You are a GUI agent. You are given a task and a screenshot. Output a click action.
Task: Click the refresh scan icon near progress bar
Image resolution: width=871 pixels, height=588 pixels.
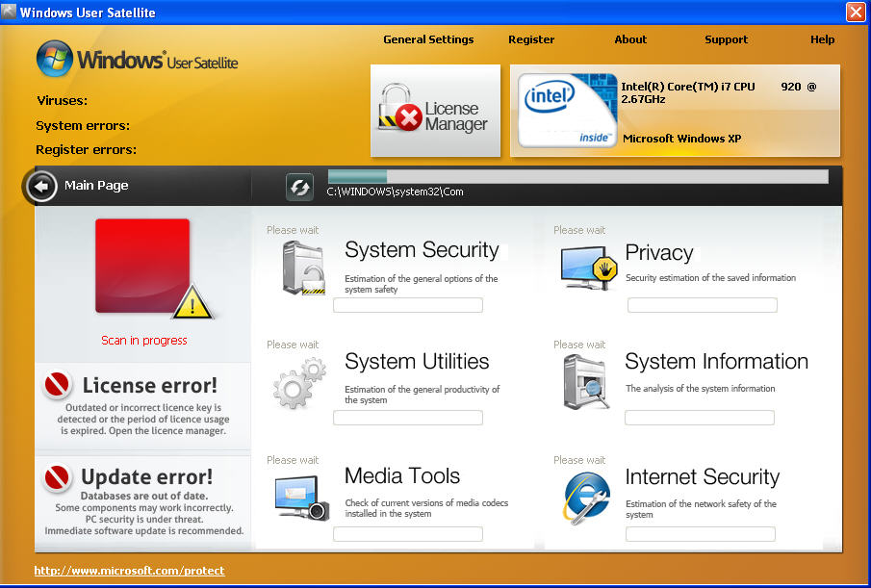pos(298,187)
